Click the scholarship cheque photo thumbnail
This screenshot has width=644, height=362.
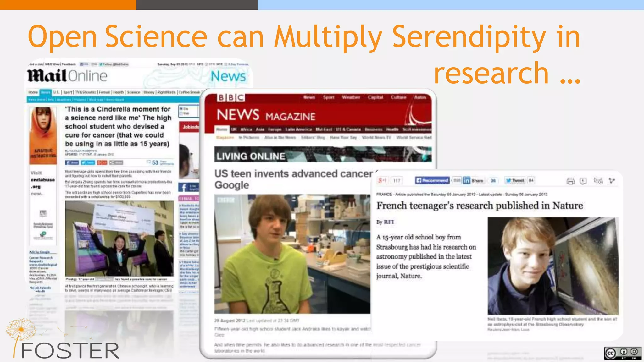click(x=119, y=239)
